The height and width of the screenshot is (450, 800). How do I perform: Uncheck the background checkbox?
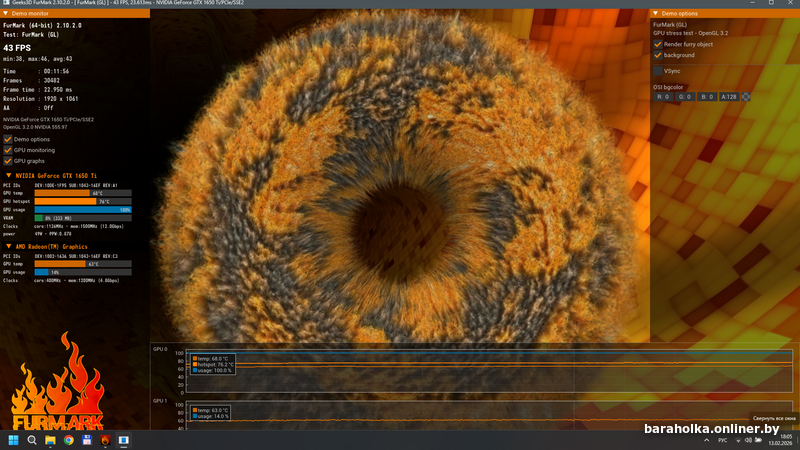658,55
